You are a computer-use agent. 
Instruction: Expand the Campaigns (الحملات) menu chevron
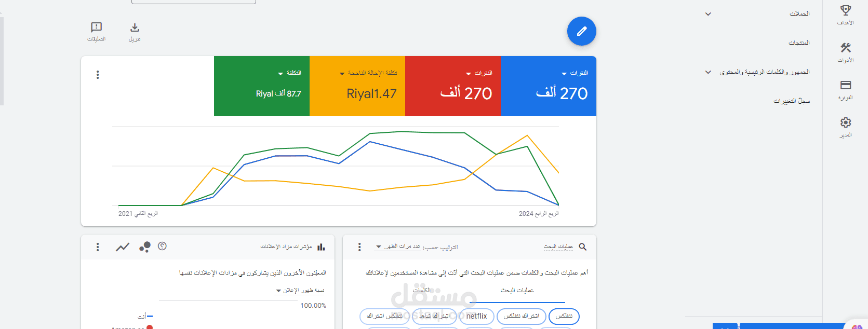click(x=708, y=14)
